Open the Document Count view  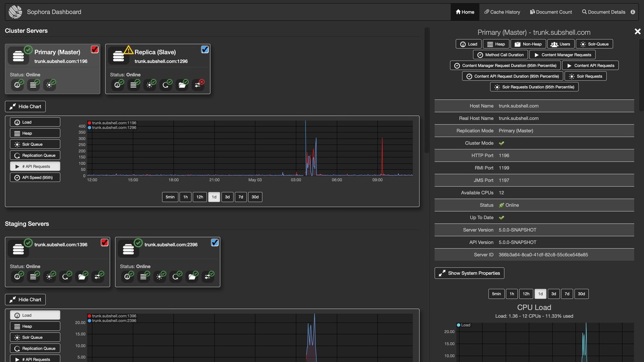tap(551, 12)
